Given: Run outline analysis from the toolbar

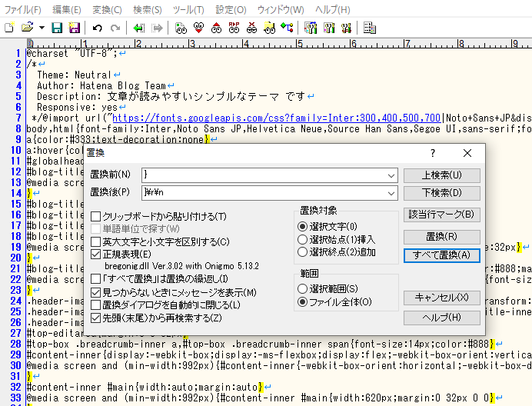Looking at the screenshot, I should tap(287, 28).
